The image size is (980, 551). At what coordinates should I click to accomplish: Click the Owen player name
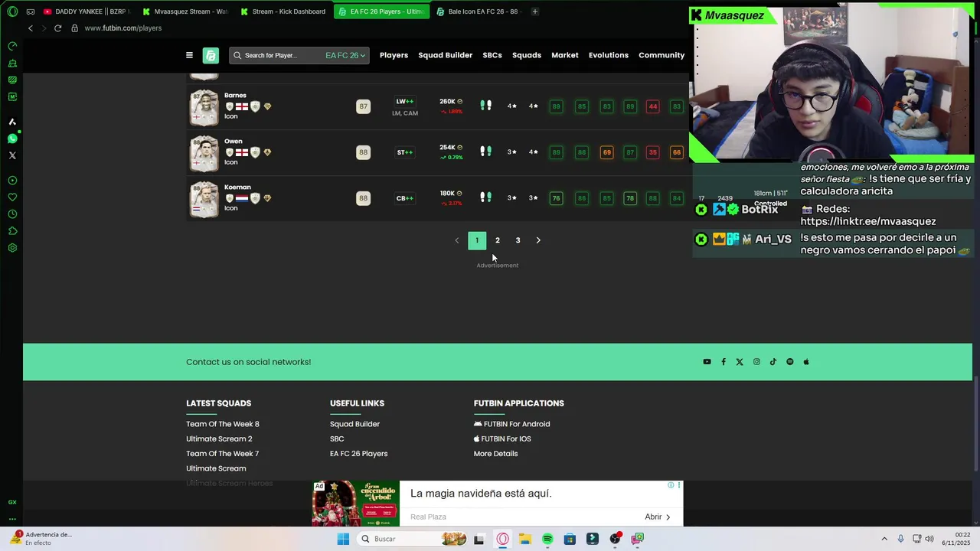pos(234,142)
